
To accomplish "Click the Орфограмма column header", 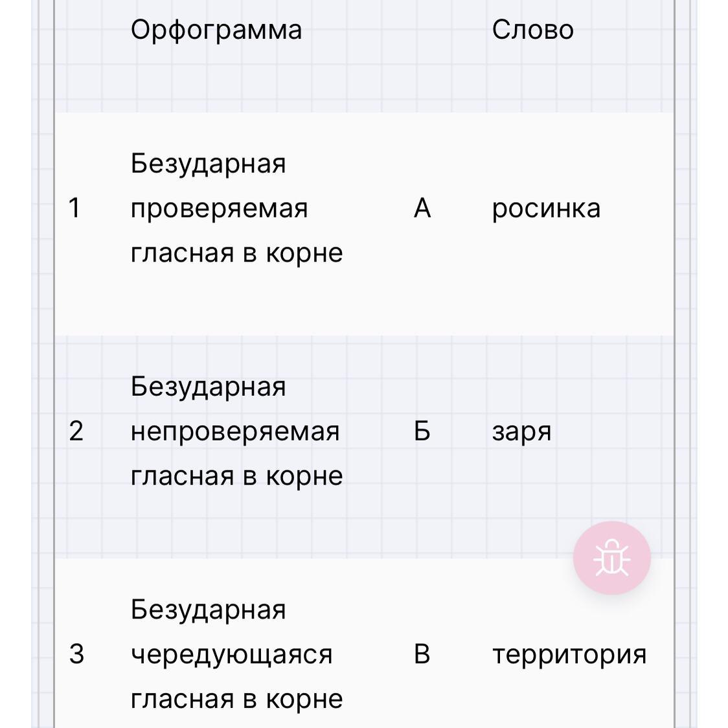I will coord(216,30).
